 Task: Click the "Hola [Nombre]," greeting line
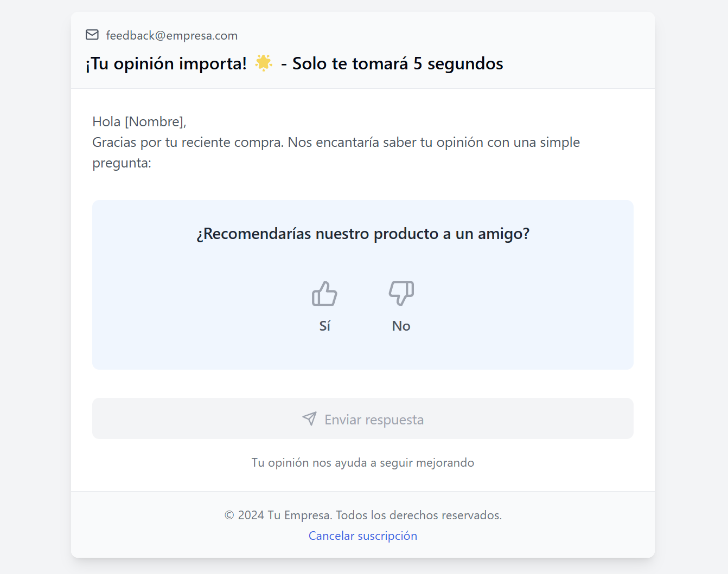pyautogui.click(x=139, y=121)
